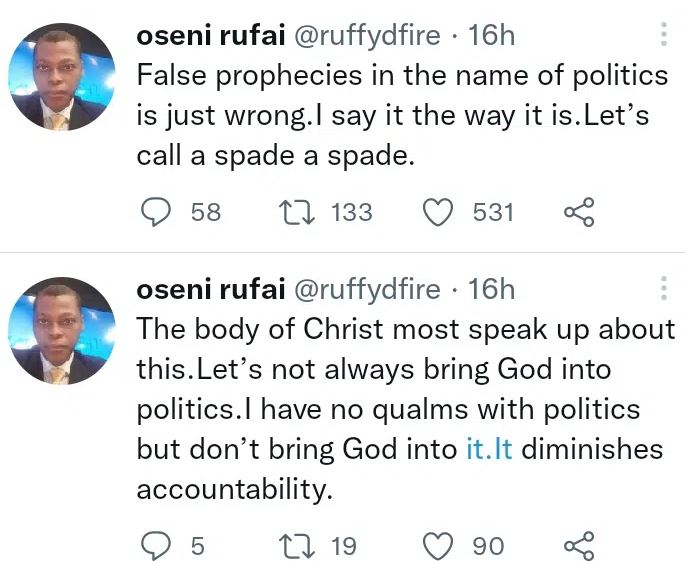Click "oseni rufai" name on second tweet
The width and height of the screenshot is (685, 561).
coord(207,290)
